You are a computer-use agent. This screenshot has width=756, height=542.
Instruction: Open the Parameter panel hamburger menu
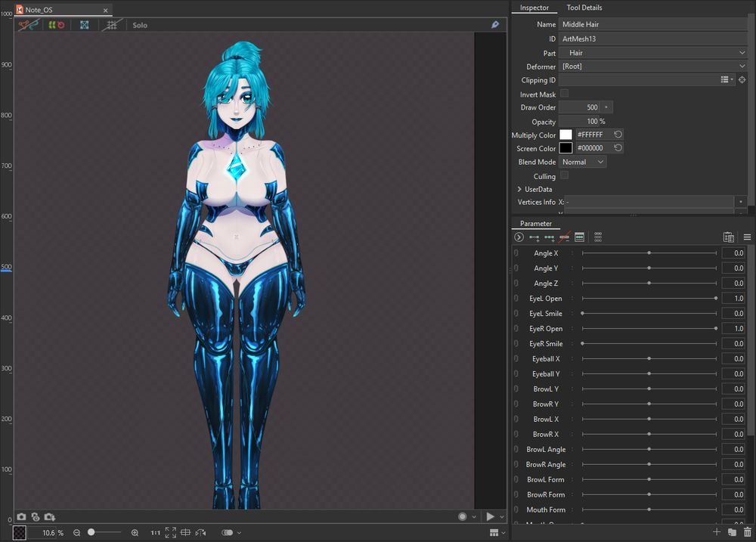pos(747,237)
